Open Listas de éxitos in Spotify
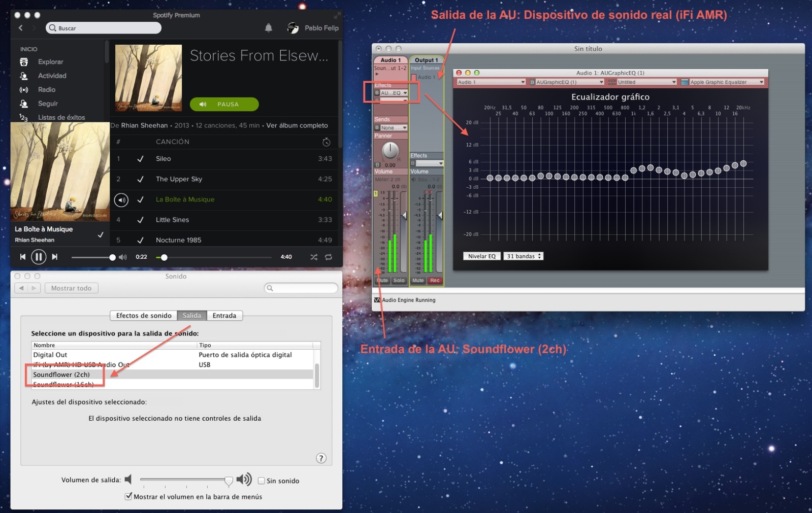Image resolution: width=812 pixels, height=513 pixels. click(x=61, y=117)
